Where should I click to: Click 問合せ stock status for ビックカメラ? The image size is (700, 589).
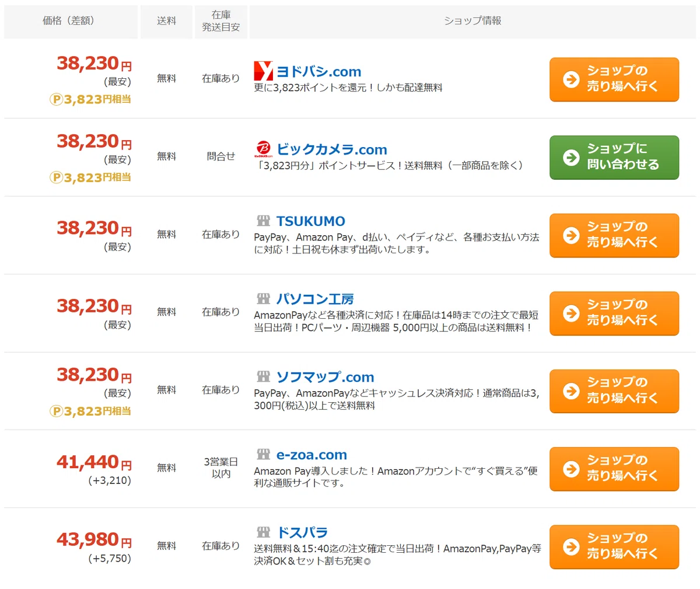click(221, 156)
